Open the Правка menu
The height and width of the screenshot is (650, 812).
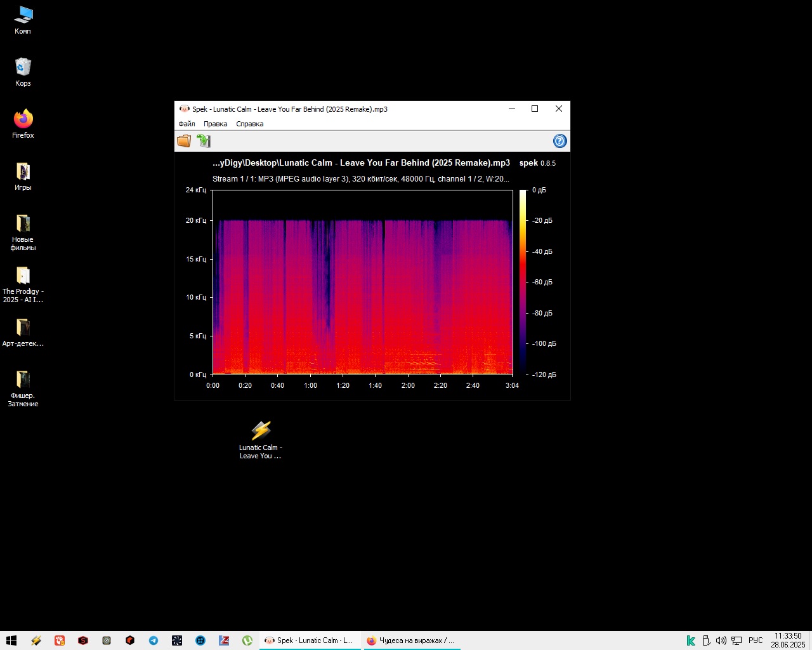[x=216, y=124]
